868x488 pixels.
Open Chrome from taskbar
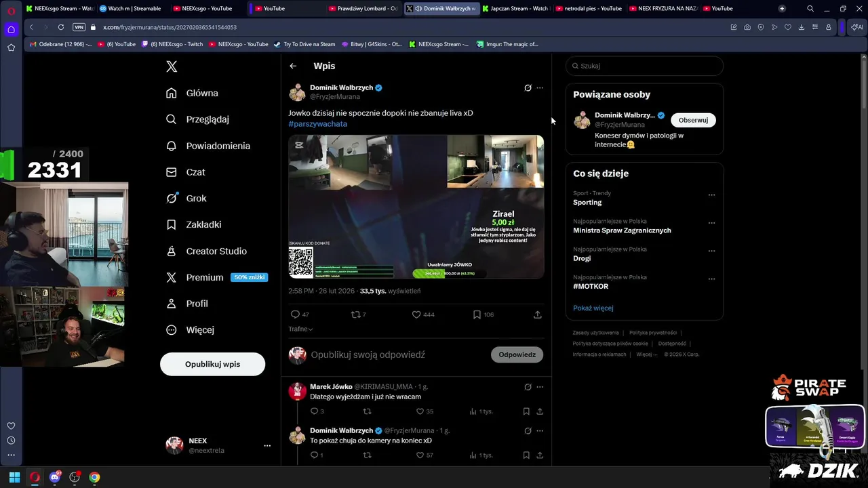tap(94, 477)
